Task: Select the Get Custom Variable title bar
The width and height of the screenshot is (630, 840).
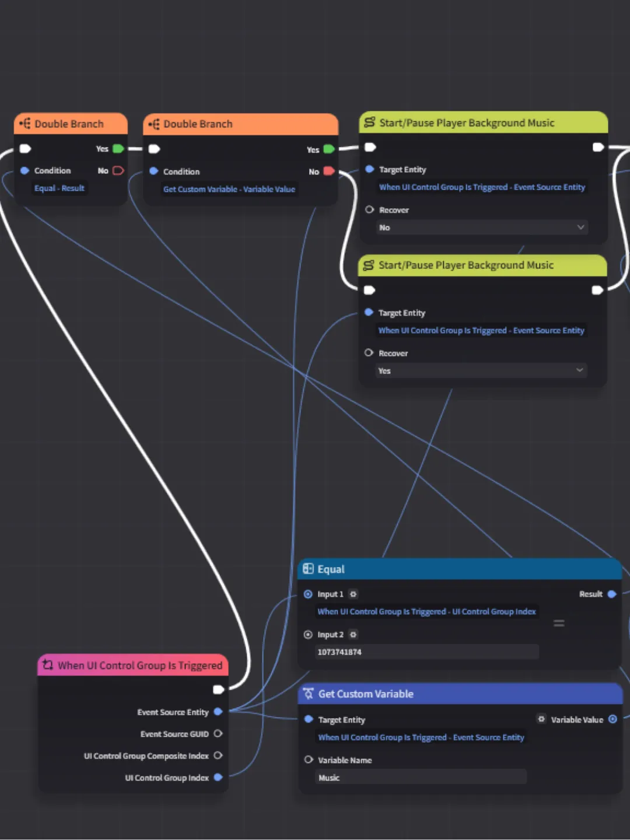Action: tap(461, 694)
